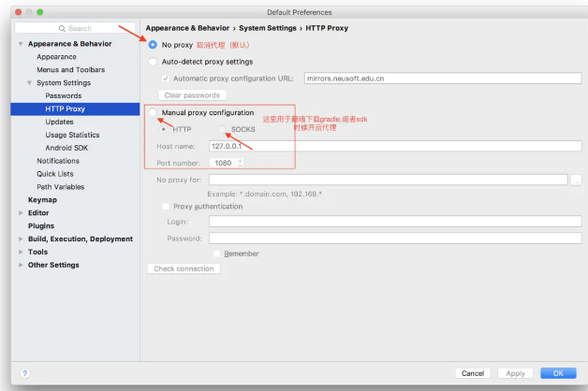Click the Apply button
Viewport: 588px width, 391px height.
(515, 373)
